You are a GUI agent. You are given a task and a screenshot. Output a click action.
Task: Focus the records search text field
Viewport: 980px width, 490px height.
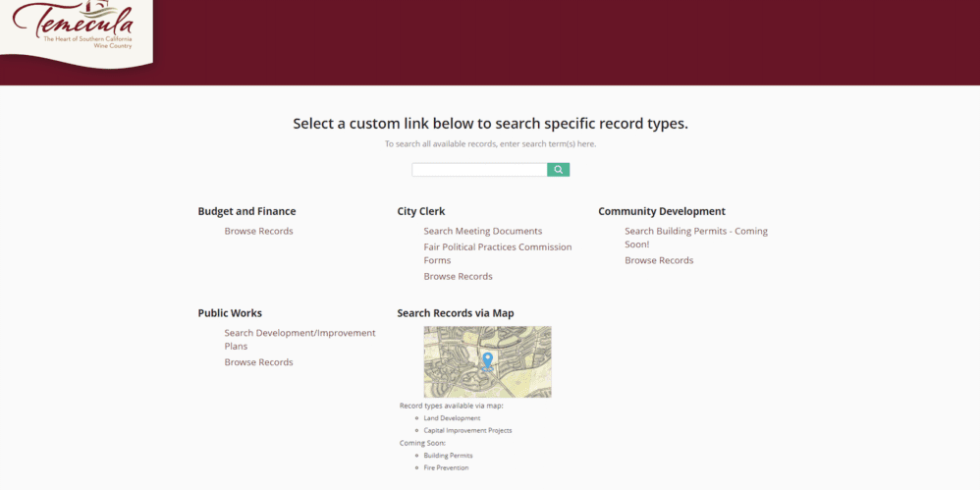(479, 170)
